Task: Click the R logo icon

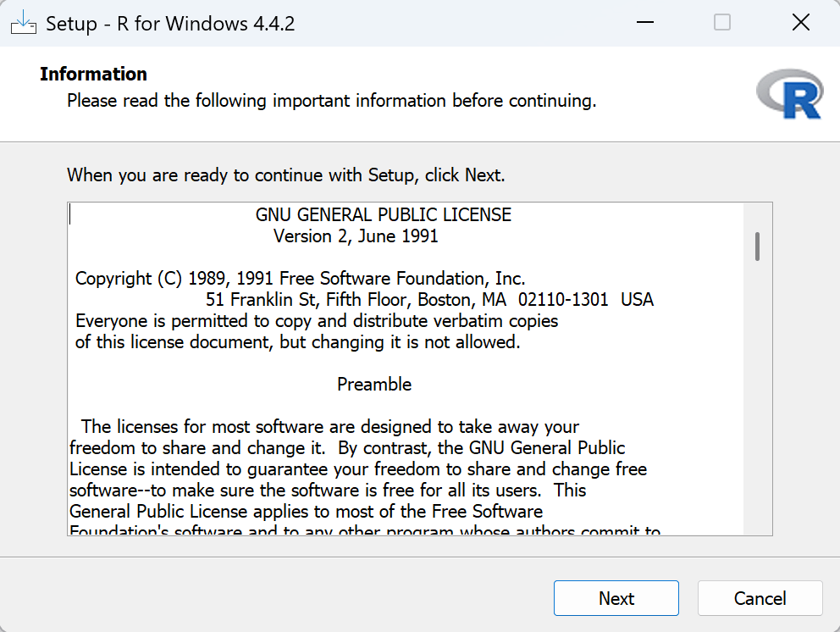Action: [x=788, y=93]
